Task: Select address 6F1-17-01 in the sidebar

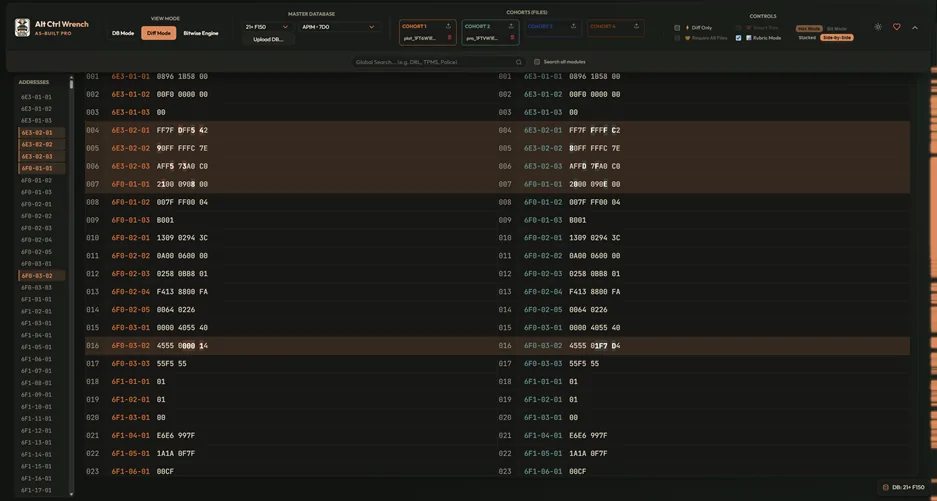Action: point(36,490)
